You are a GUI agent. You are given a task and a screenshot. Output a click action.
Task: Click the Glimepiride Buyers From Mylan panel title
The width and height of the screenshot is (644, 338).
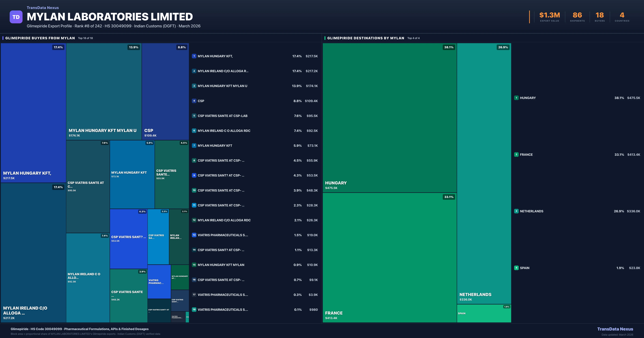pos(40,38)
